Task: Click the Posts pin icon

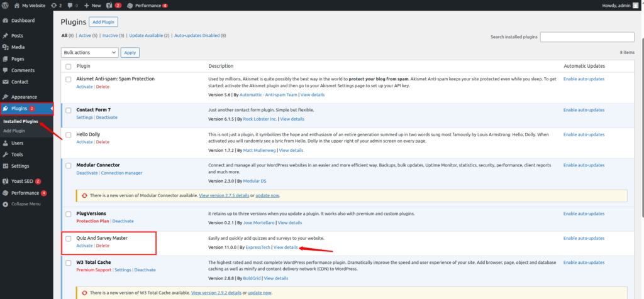Action: click(x=5, y=36)
